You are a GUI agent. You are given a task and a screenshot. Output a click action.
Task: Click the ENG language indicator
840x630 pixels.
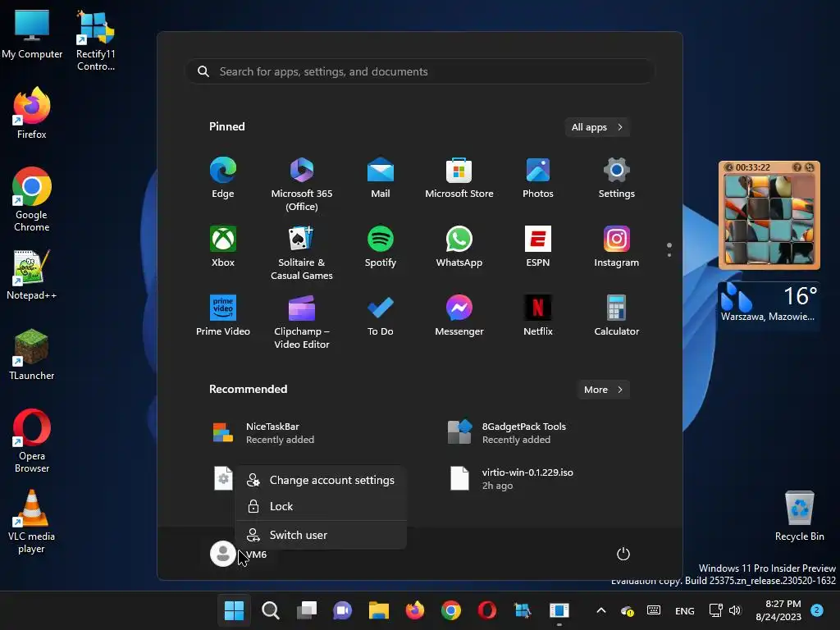pyautogui.click(x=685, y=610)
